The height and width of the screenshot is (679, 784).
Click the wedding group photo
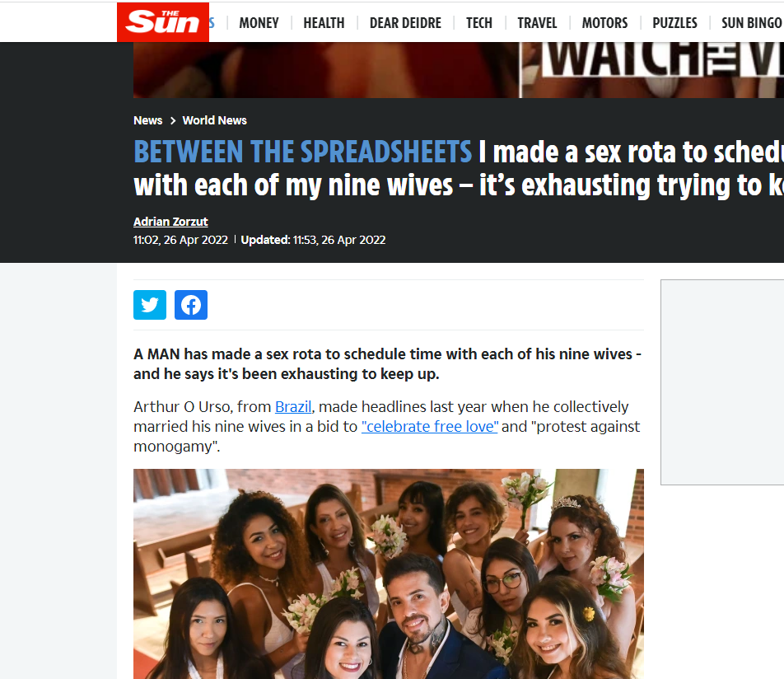coord(389,574)
